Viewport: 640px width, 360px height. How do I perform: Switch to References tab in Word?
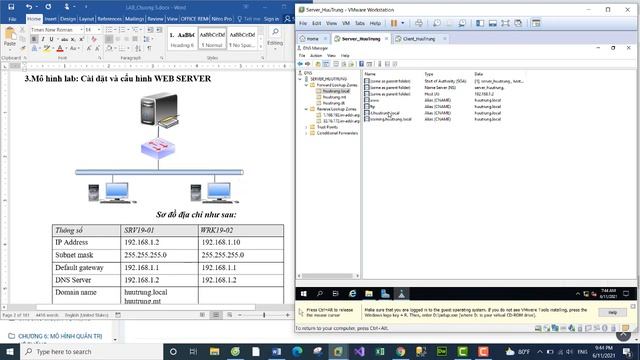(x=109, y=19)
